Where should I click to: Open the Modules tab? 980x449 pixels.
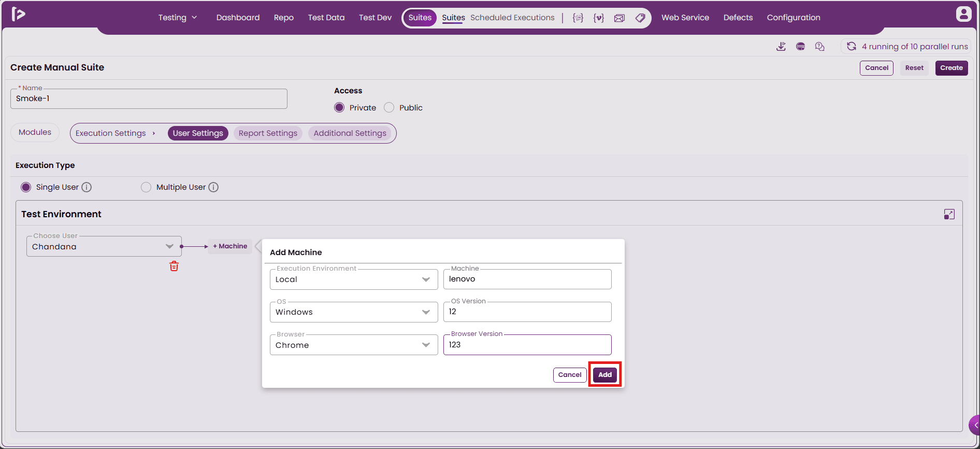pos(35,132)
